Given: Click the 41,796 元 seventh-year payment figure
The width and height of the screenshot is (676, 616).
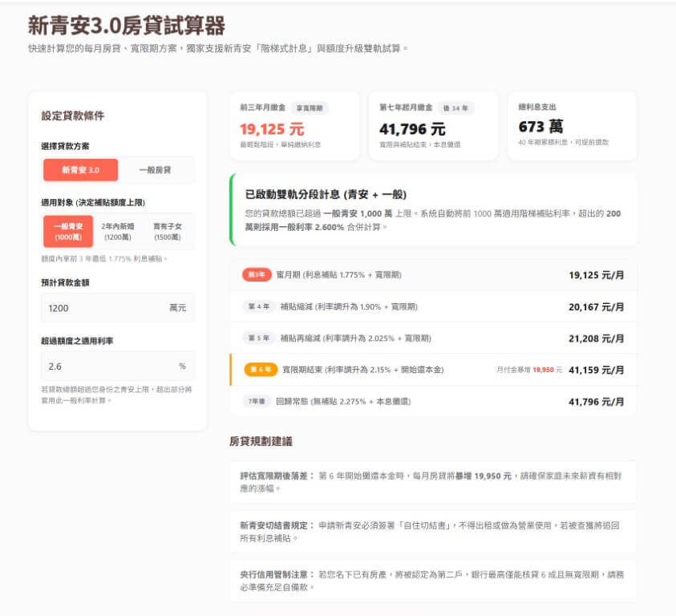Looking at the screenshot, I should [412, 129].
